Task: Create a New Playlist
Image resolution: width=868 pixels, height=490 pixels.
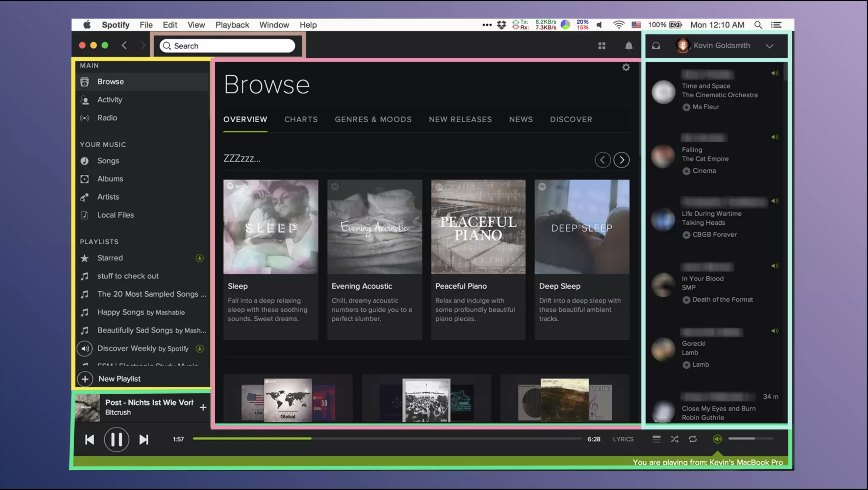Action: [x=109, y=379]
